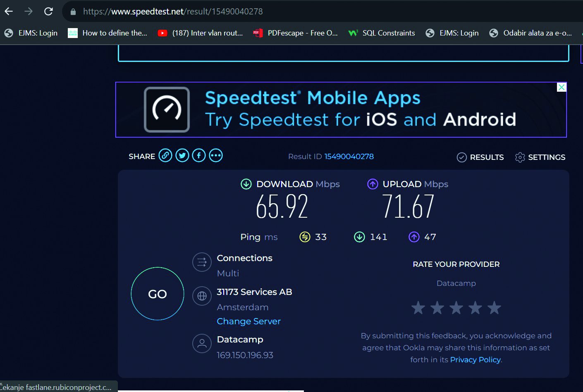Click the Speedtest gauge app icon in ad
The width and height of the screenshot is (583, 392).
(x=167, y=109)
